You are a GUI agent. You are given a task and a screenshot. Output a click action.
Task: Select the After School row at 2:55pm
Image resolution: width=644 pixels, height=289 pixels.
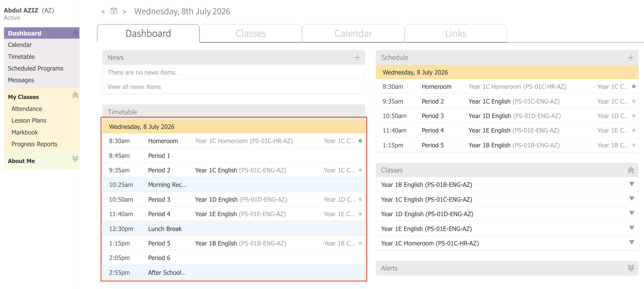[x=234, y=273]
